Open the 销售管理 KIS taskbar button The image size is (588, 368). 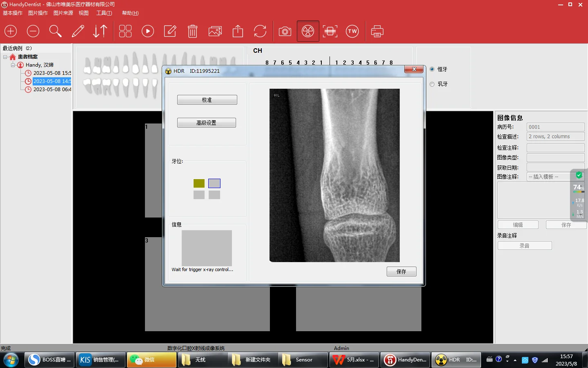[100, 360]
